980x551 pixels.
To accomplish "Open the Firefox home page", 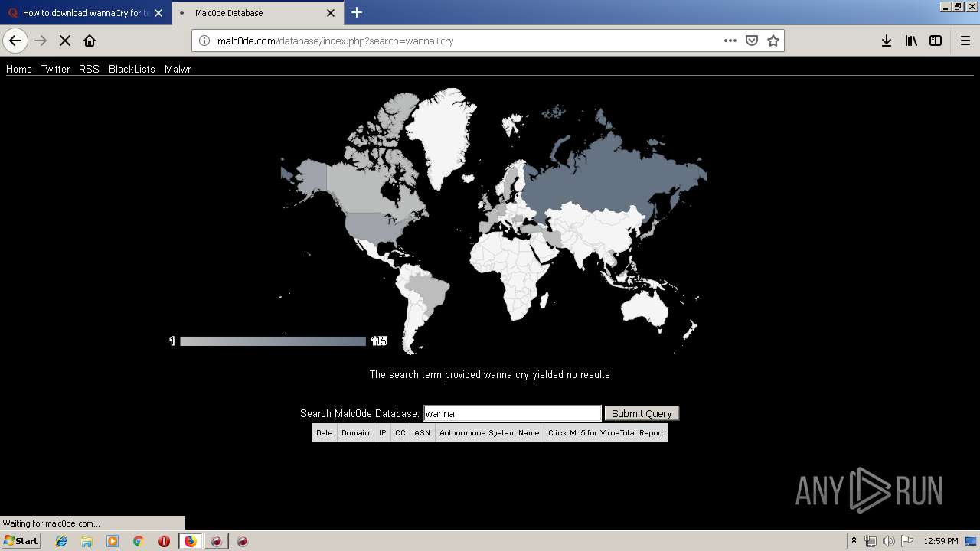I will pos(90,41).
